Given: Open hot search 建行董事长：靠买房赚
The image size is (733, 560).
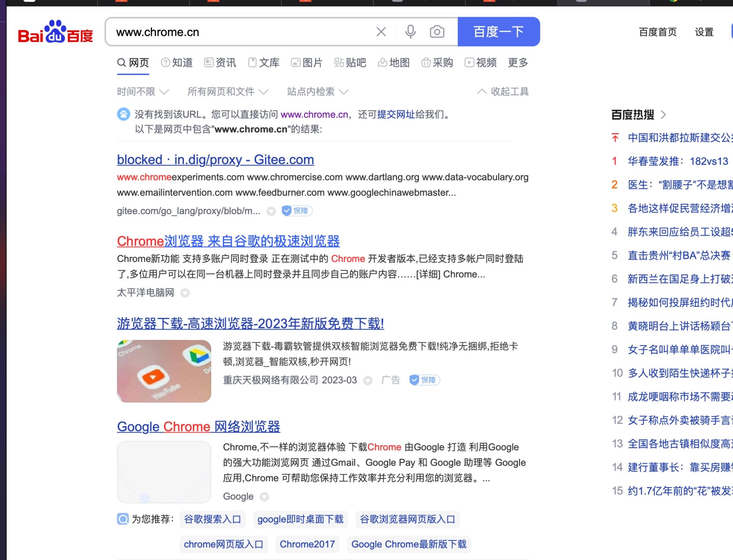Looking at the screenshot, I should (x=680, y=468).
